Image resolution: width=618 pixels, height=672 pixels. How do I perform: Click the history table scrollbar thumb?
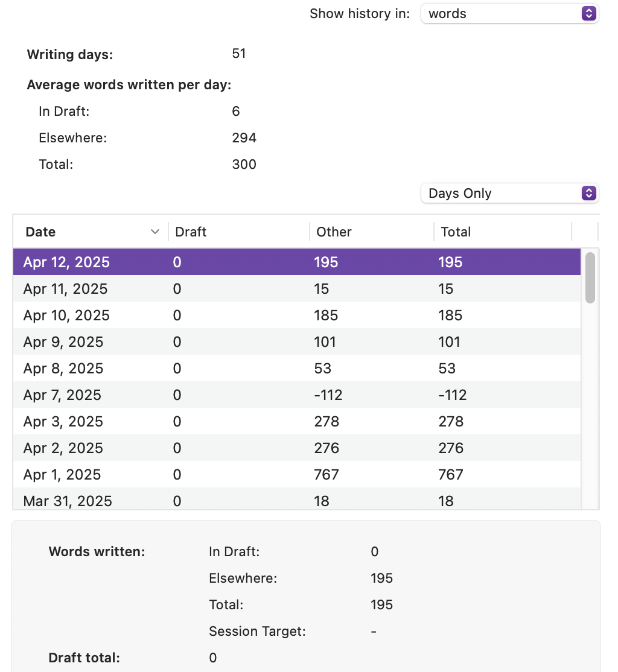[590, 277]
